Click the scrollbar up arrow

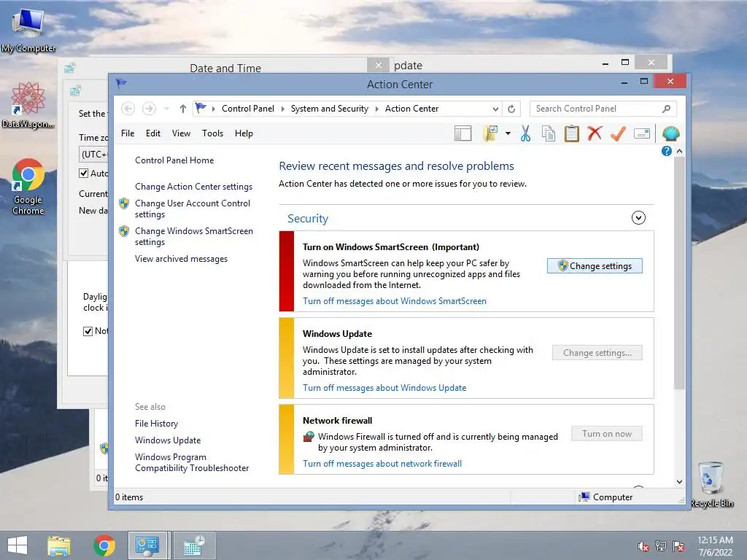pyautogui.click(x=679, y=151)
